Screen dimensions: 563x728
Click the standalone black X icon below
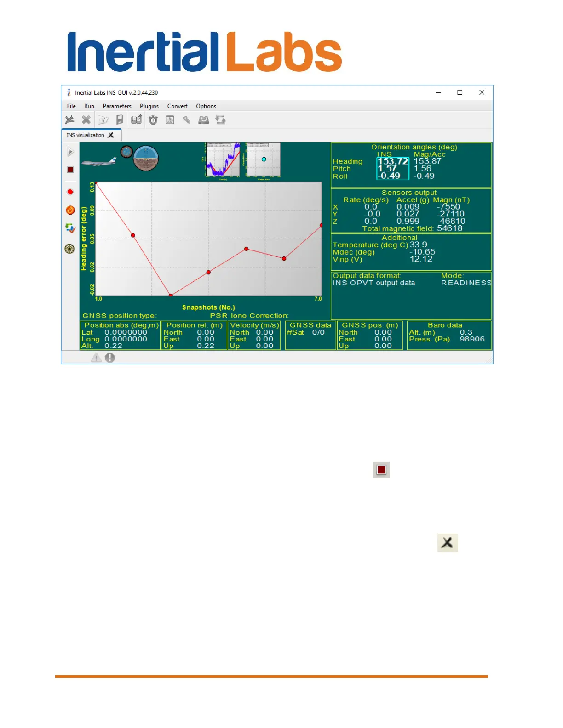(x=448, y=542)
